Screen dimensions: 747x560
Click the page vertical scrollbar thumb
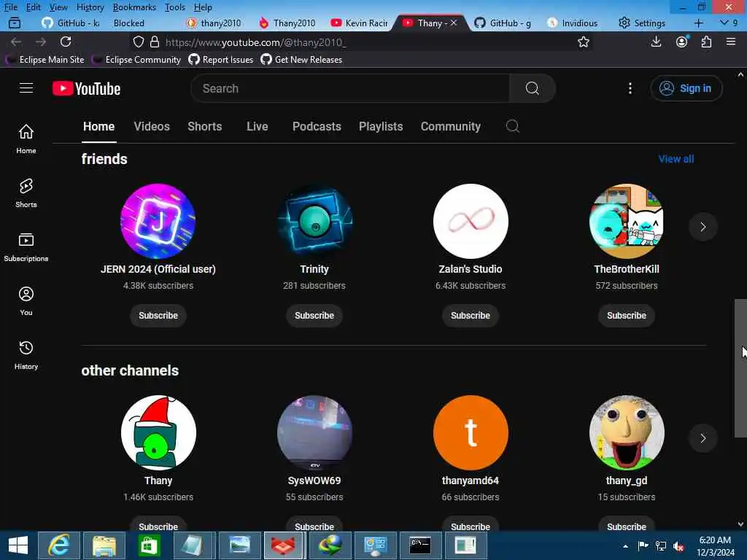point(740,367)
